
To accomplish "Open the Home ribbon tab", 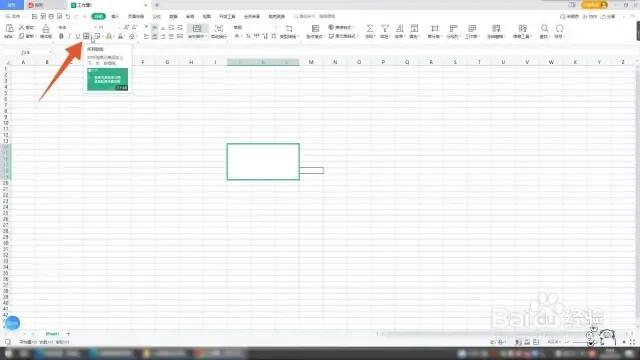I will click(x=98, y=16).
